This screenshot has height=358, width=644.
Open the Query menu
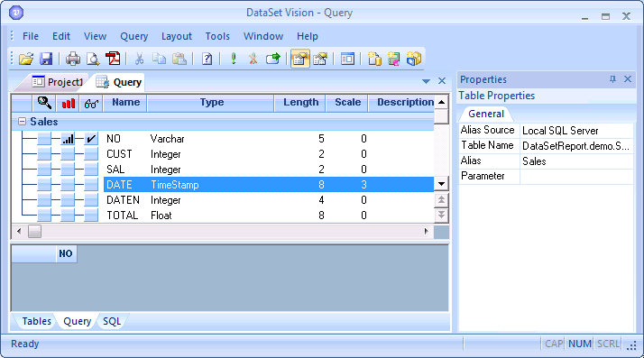point(133,36)
